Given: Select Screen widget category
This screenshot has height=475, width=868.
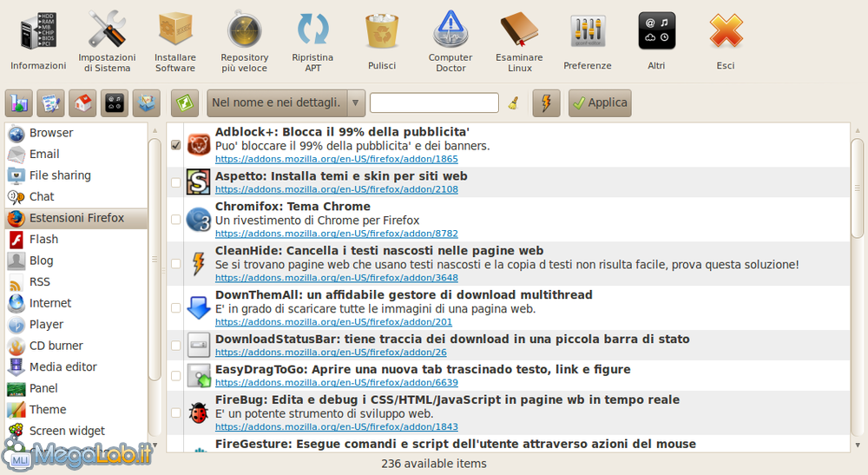Looking at the screenshot, I should 76,431.
